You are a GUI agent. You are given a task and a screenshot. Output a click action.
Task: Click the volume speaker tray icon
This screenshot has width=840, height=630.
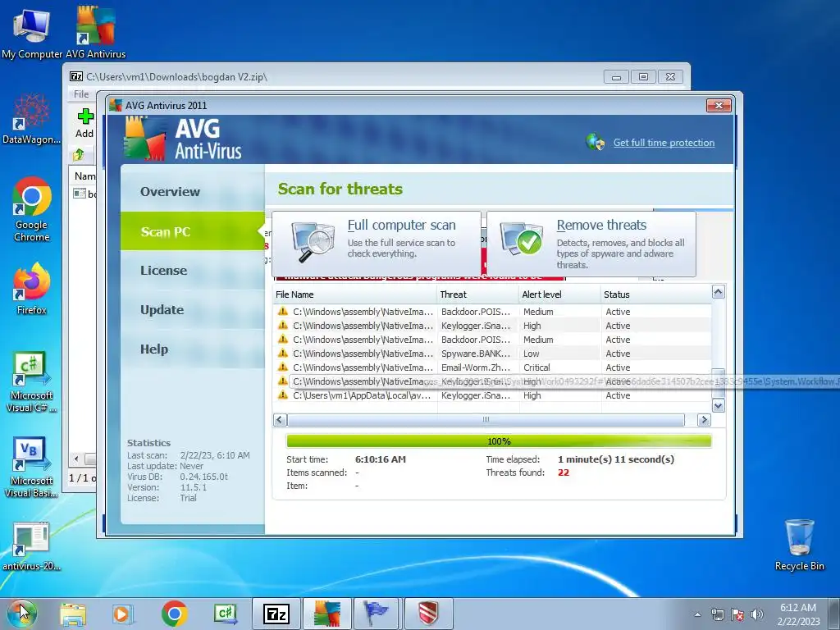tap(757, 614)
